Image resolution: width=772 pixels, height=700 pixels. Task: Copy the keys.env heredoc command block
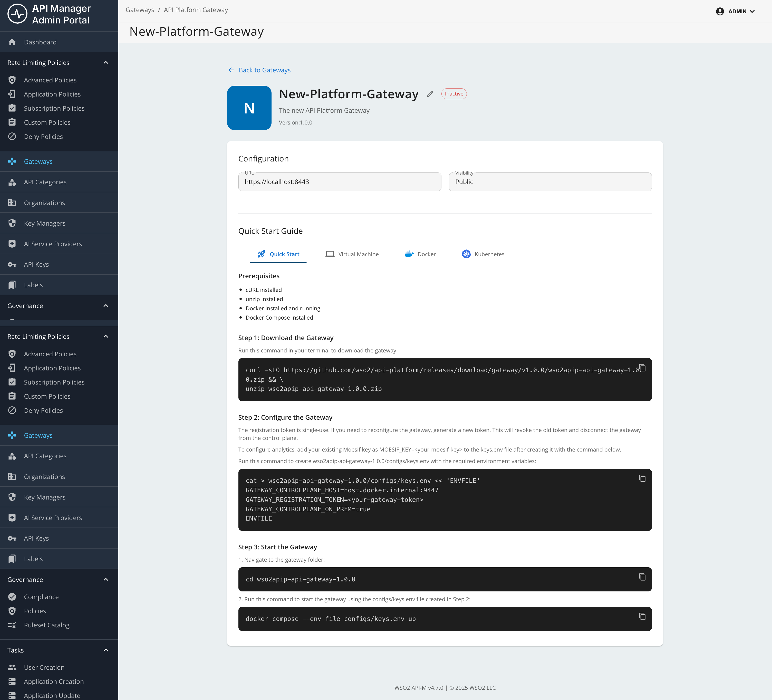pos(642,478)
